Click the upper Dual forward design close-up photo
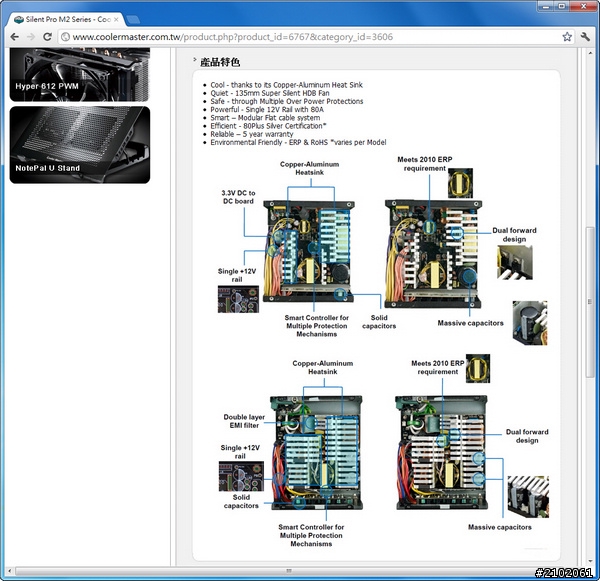The width and height of the screenshot is (600, 581). (x=515, y=263)
